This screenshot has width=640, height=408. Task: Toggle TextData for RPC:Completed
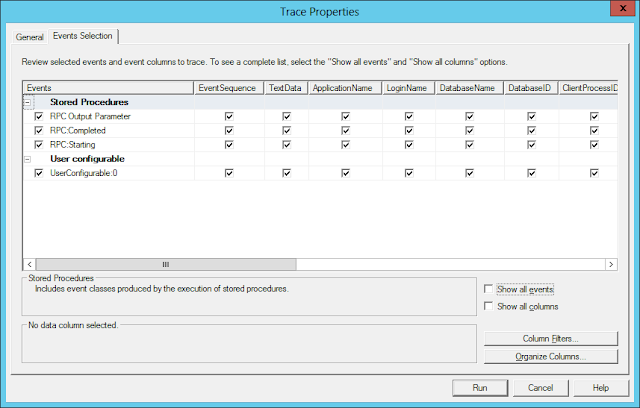(287, 131)
